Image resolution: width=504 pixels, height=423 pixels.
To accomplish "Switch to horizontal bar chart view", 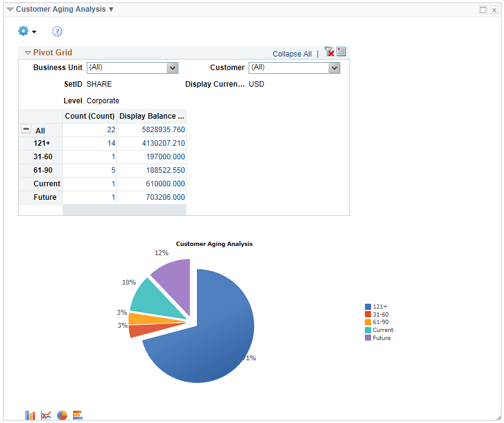I will click(78, 415).
